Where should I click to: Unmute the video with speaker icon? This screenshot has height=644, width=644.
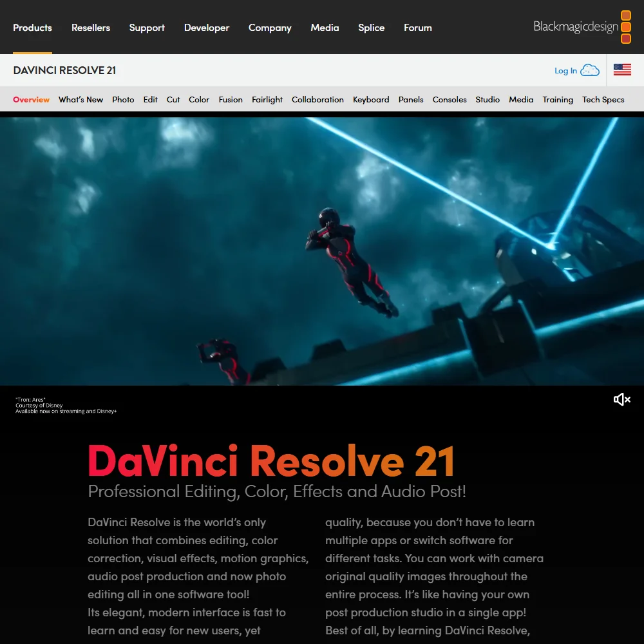[622, 399]
